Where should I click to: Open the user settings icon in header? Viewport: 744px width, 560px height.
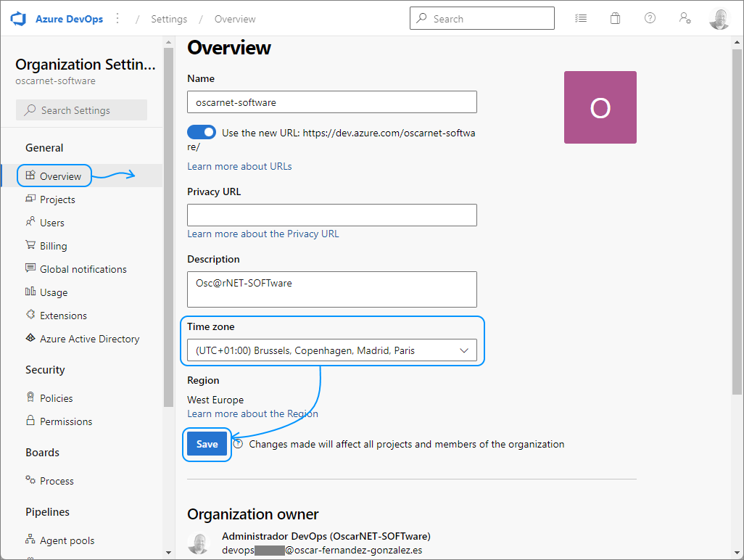[x=685, y=18]
